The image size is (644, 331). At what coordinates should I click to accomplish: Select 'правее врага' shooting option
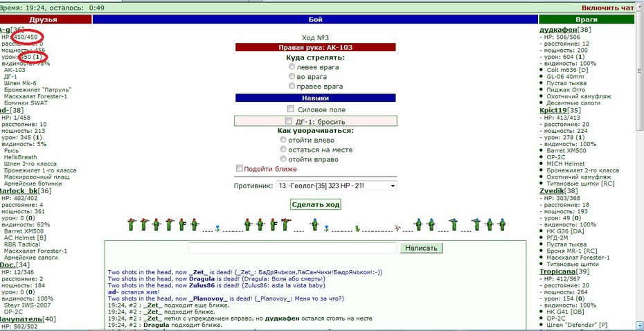292,87
